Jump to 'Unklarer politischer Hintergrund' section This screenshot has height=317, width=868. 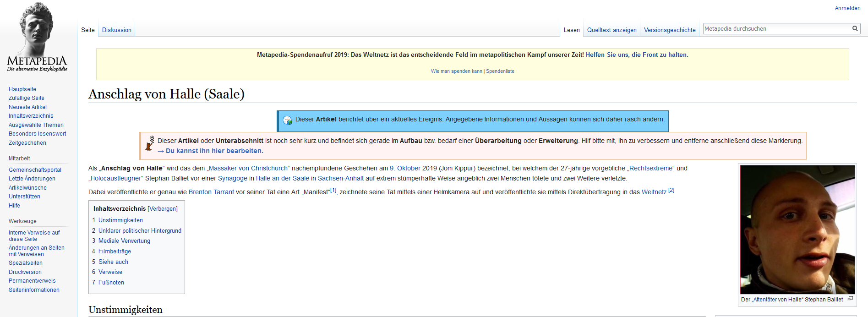coord(140,231)
